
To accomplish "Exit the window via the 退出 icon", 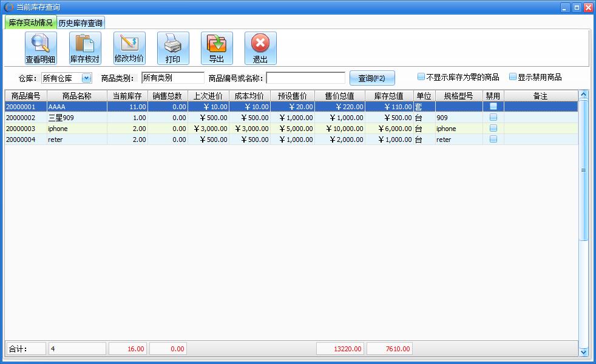I will click(x=260, y=48).
